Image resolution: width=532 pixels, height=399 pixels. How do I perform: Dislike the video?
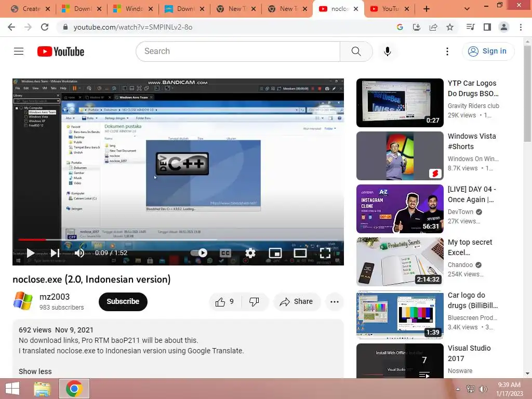click(254, 302)
